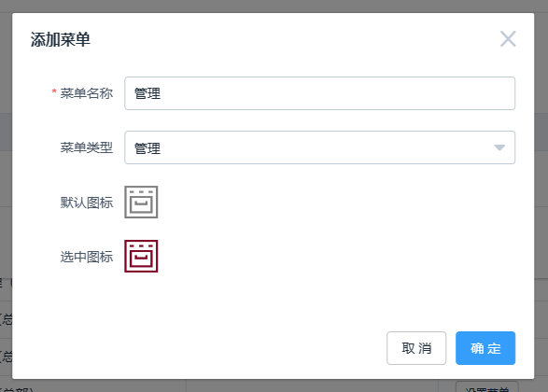Click the 添加菜单 dialog title
This screenshot has width=548, height=392.
[x=61, y=39]
